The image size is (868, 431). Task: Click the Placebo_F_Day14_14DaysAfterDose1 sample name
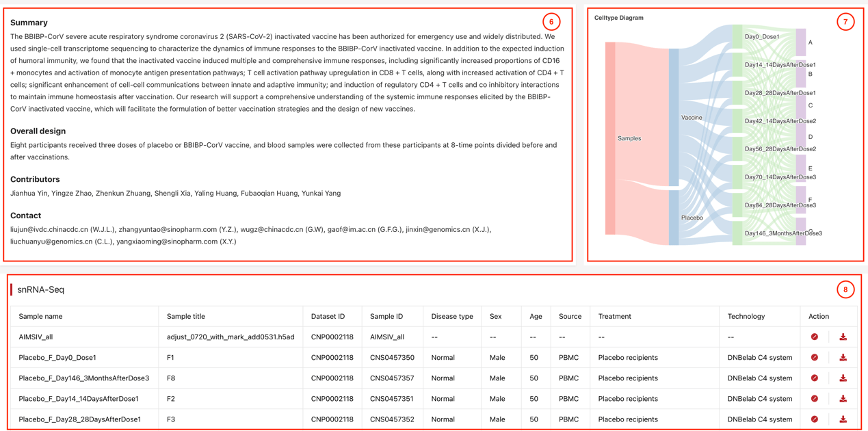[x=79, y=399]
